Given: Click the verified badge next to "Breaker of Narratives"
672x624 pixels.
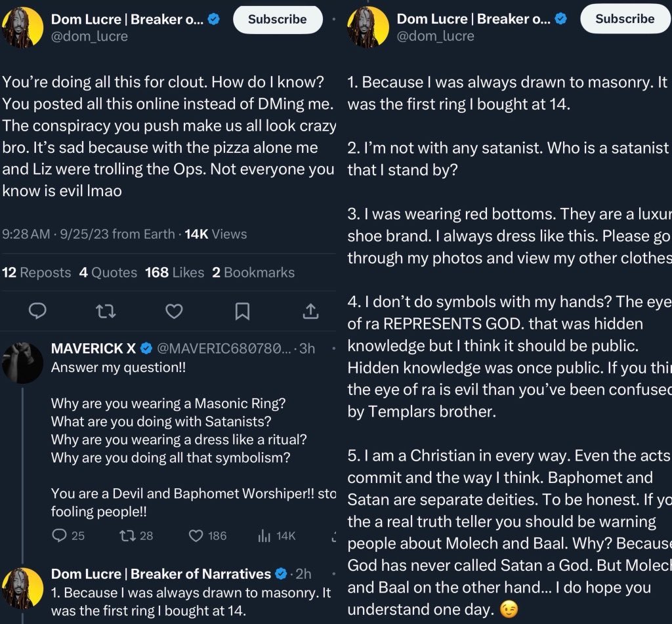Looking at the screenshot, I should [x=282, y=573].
